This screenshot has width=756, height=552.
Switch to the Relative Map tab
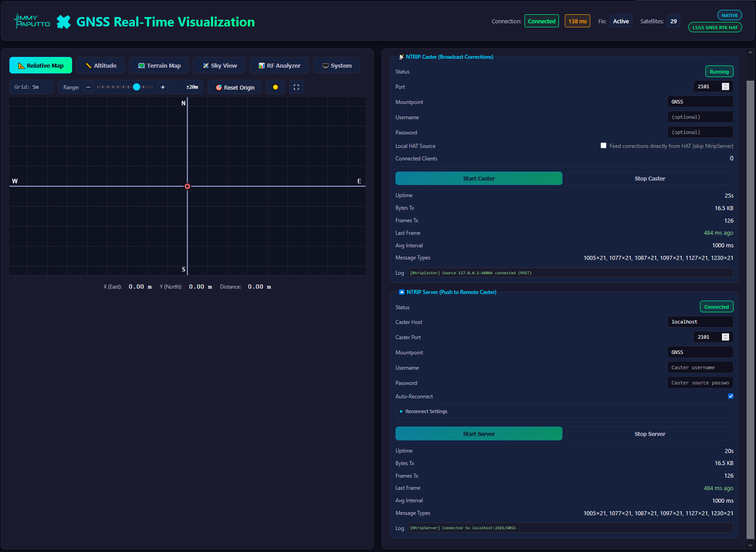41,65
